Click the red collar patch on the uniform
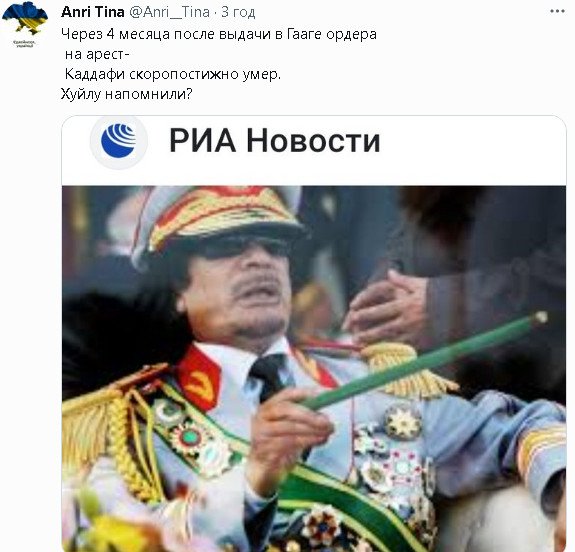Viewport: 575px width, 552px height. pyautogui.click(x=199, y=379)
